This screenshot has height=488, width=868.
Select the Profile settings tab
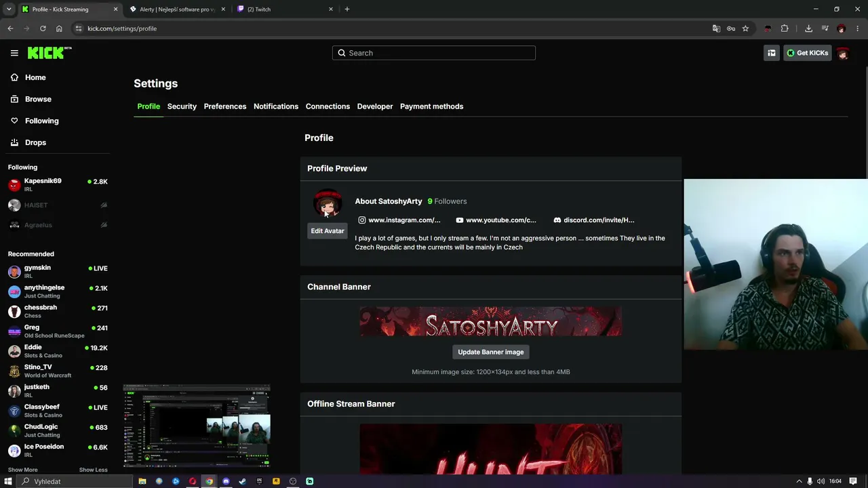click(x=149, y=106)
